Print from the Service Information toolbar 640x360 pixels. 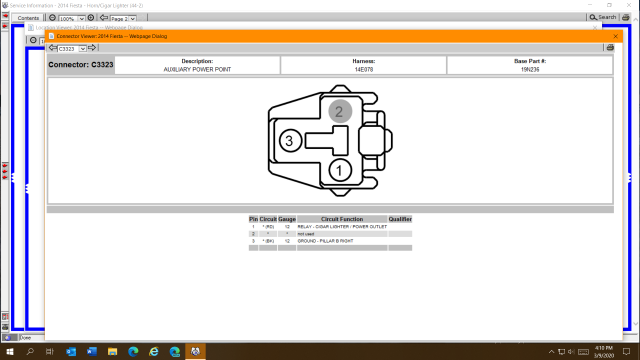[x=625, y=17]
